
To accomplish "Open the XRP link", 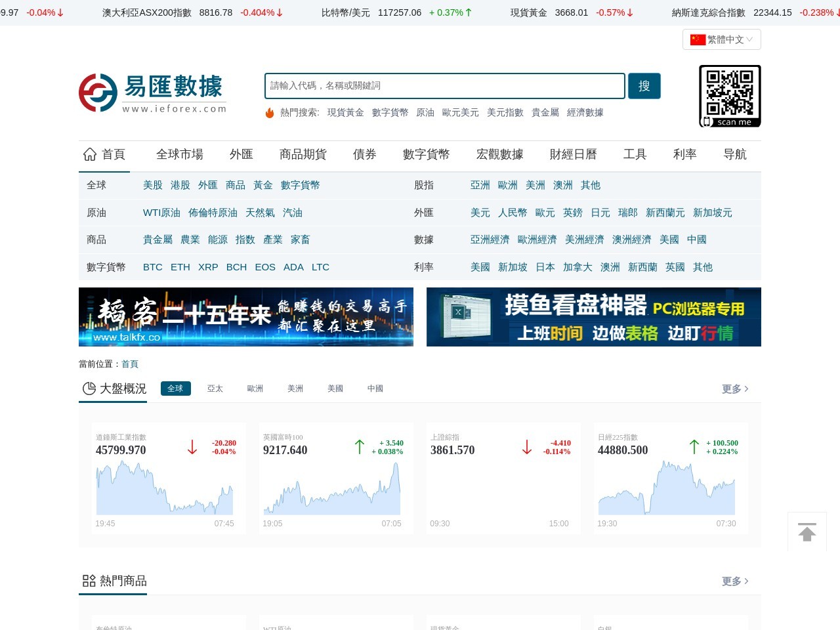I will pos(208,267).
